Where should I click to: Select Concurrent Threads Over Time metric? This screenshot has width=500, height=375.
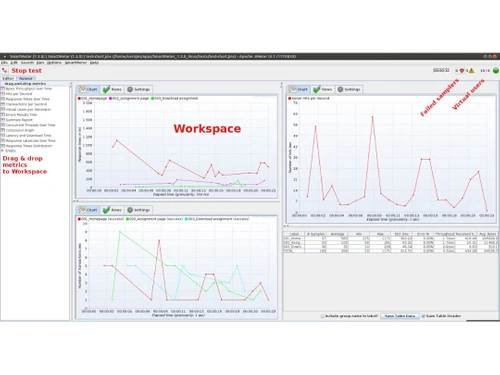click(x=28, y=125)
